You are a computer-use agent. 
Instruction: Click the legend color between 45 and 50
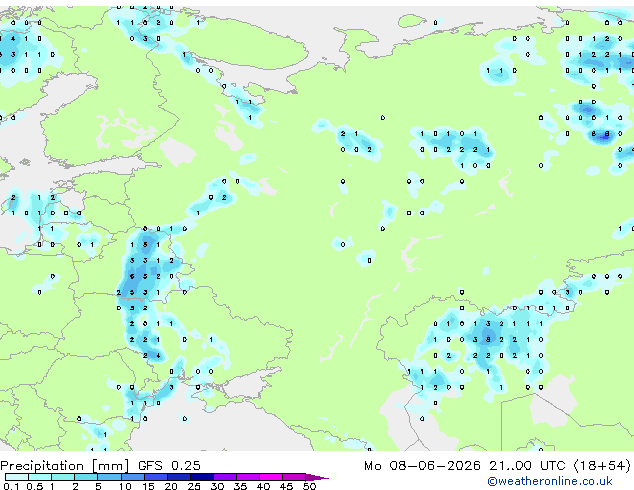[x=294, y=477]
